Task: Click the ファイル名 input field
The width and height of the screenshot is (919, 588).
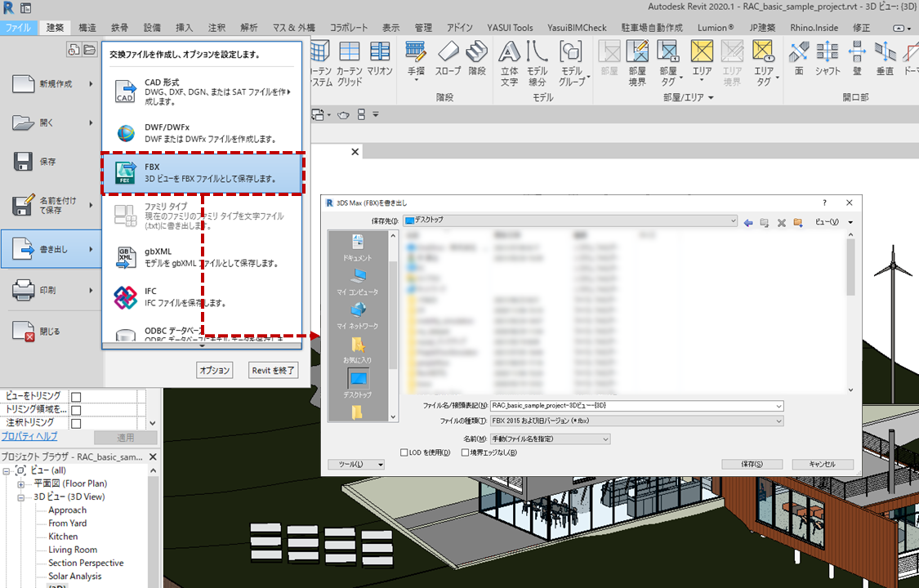Action: (636, 405)
